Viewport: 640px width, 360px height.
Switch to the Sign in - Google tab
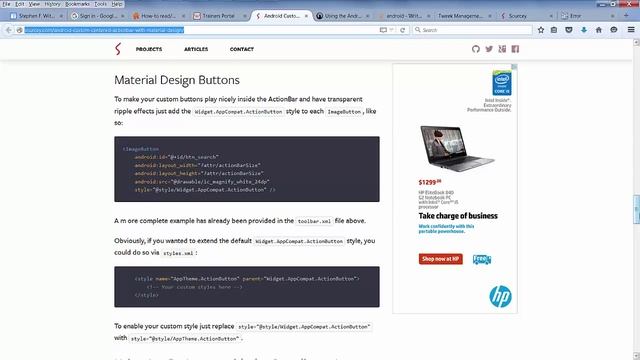98,16
